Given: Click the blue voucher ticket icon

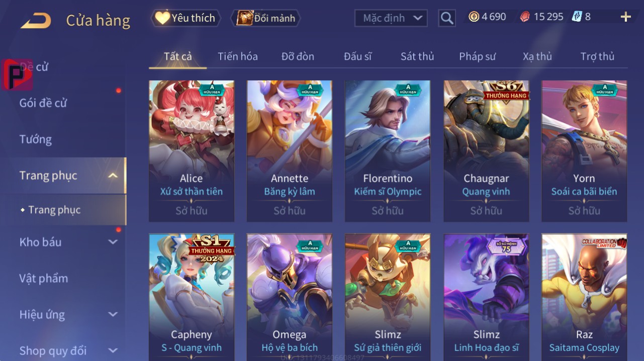Looking at the screenshot, I should [x=577, y=17].
